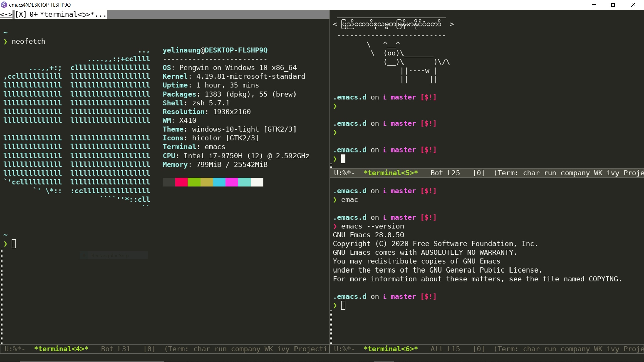This screenshot has height=362, width=644.
Task: Click buffer name *terminal<6>* in mode line
Action: [391, 349]
